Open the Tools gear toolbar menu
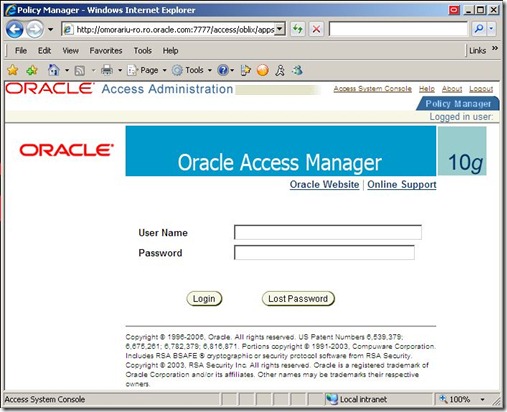The height and width of the screenshot is (412, 507). pos(192,70)
